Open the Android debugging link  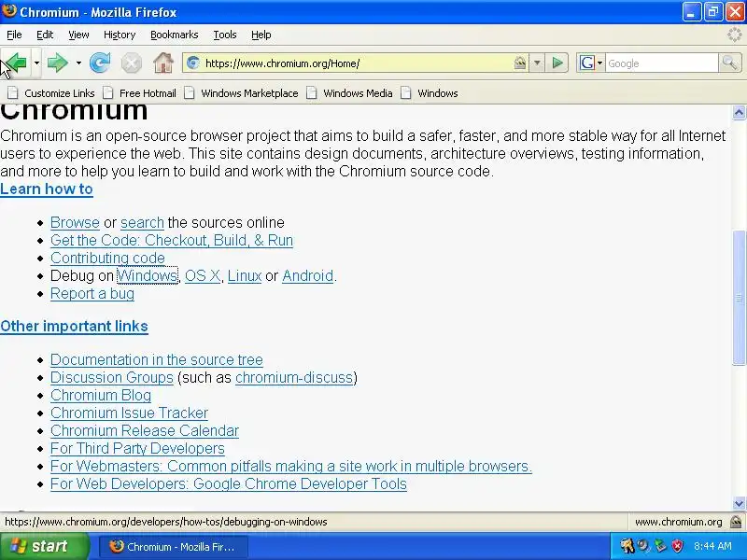click(308, 275)
